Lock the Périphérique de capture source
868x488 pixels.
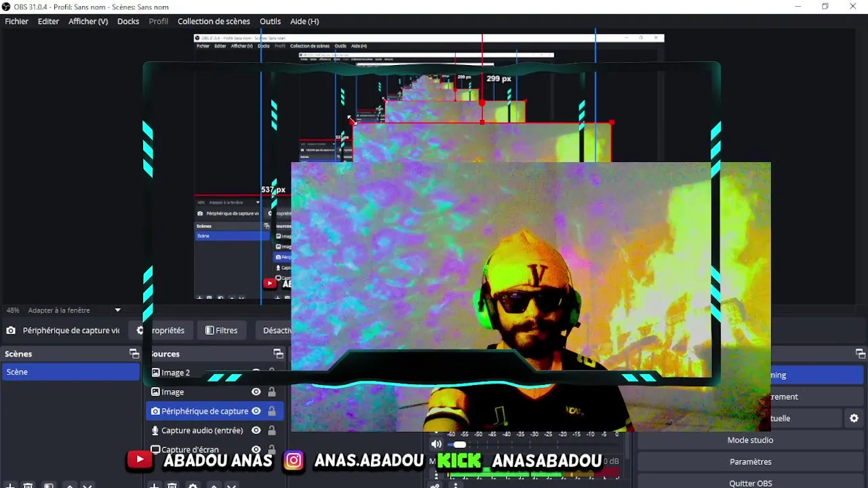pos(271,411)
